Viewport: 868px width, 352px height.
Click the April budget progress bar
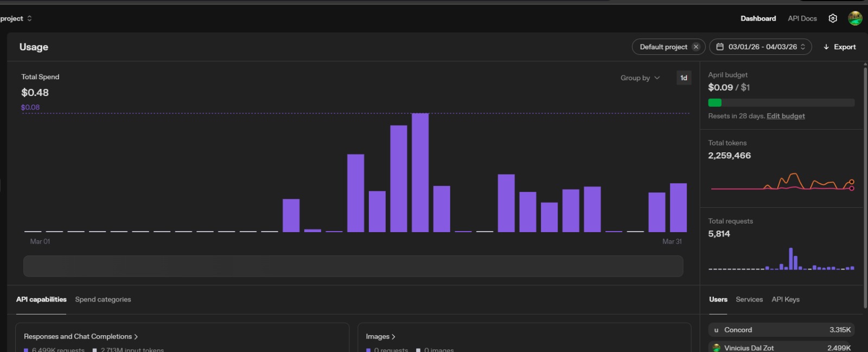click(781, 103)
